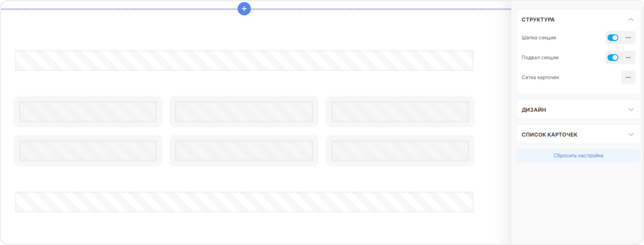Screen dimensions: 644x245
Task: Expand the Дизайн section
Action: pyautogui.click(x=578, y=110)
